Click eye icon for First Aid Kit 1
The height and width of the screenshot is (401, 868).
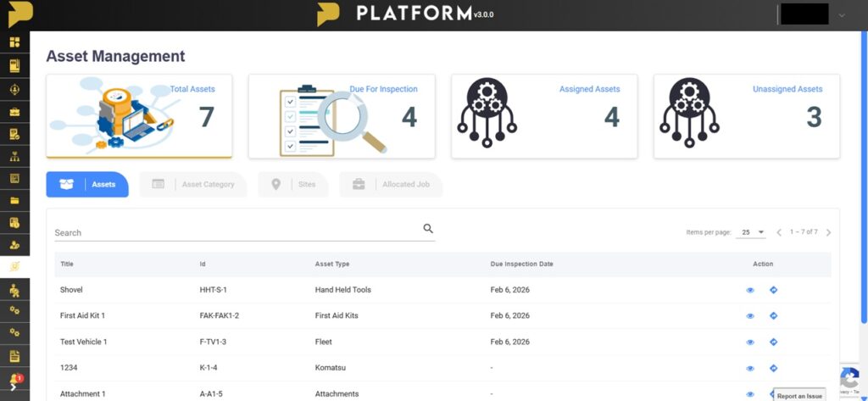[750, 316]
